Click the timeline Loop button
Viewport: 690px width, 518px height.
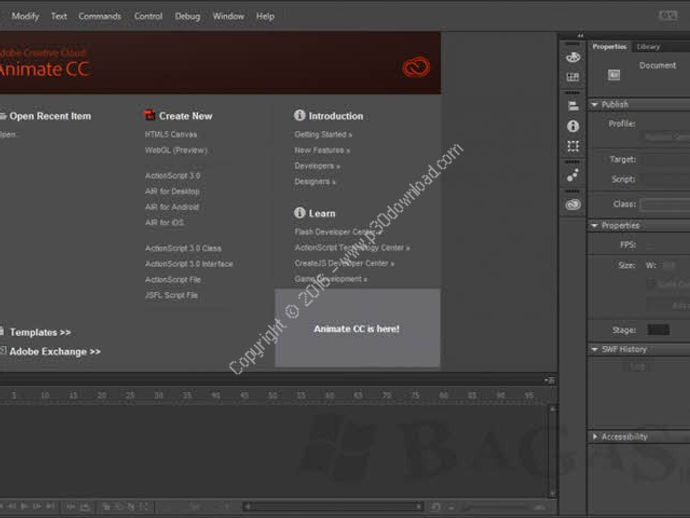coord(84,507)
